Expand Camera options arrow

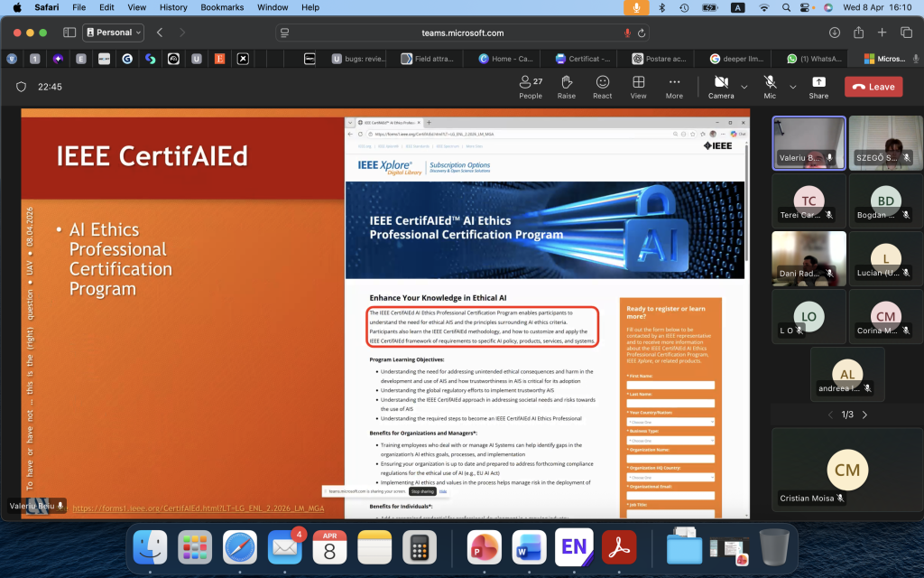pyautogui.click(x=744, y=87)
